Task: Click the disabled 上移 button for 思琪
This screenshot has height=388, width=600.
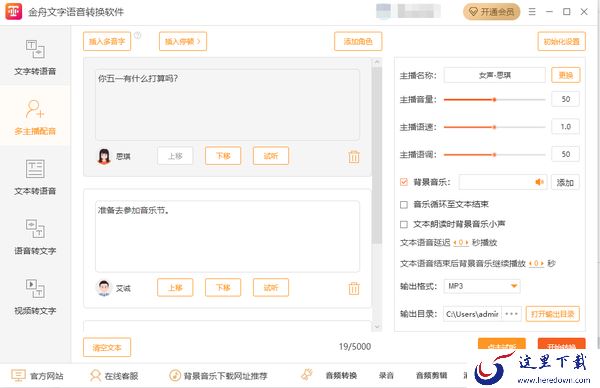Action: pos(175,156)
